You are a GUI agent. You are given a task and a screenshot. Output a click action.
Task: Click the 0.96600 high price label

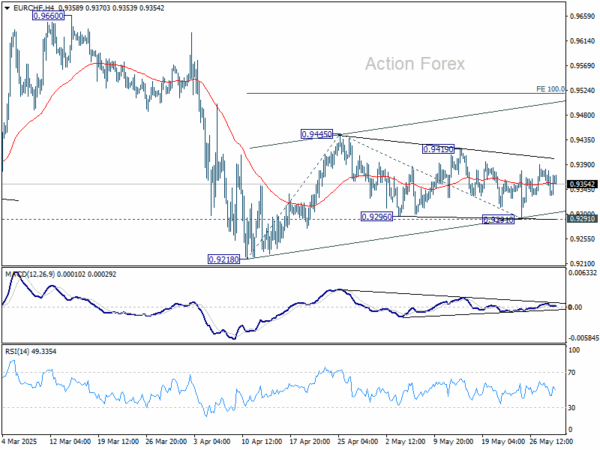click(48, 16)
